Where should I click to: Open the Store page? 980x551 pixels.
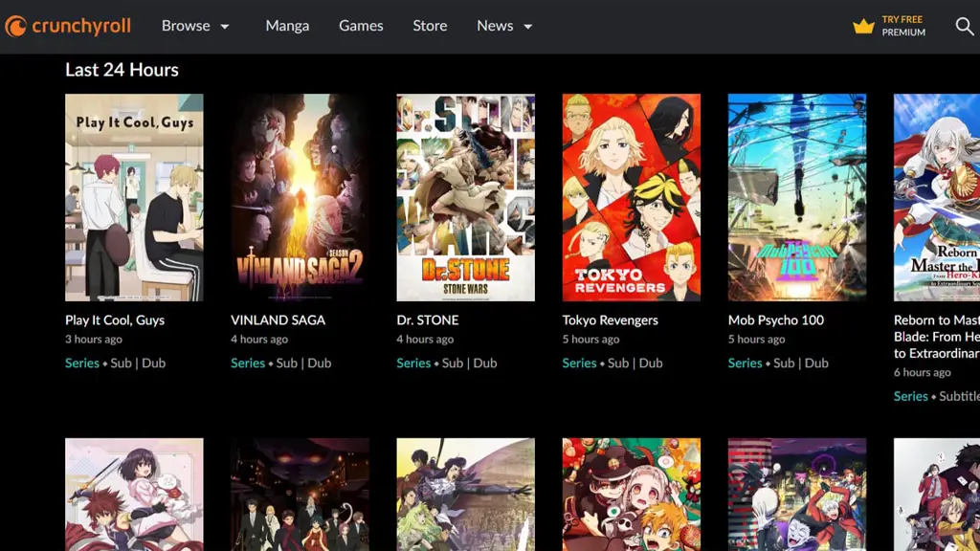430,26
